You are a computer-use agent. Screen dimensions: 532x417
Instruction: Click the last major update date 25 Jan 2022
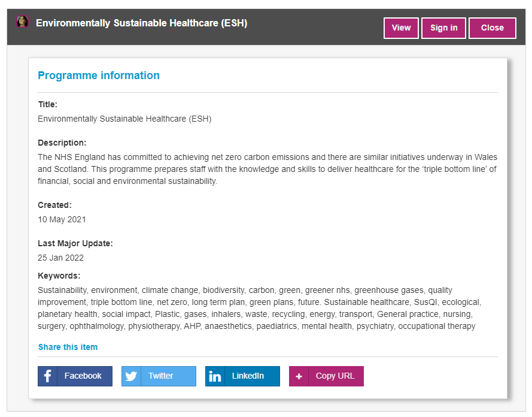pos(60,258)
